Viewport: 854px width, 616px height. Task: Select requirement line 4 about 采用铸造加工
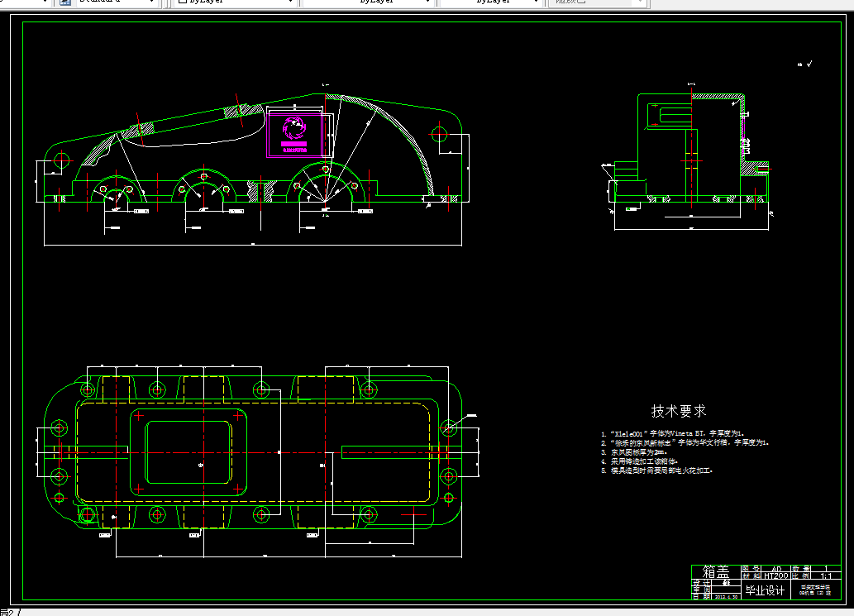(639, 461)
